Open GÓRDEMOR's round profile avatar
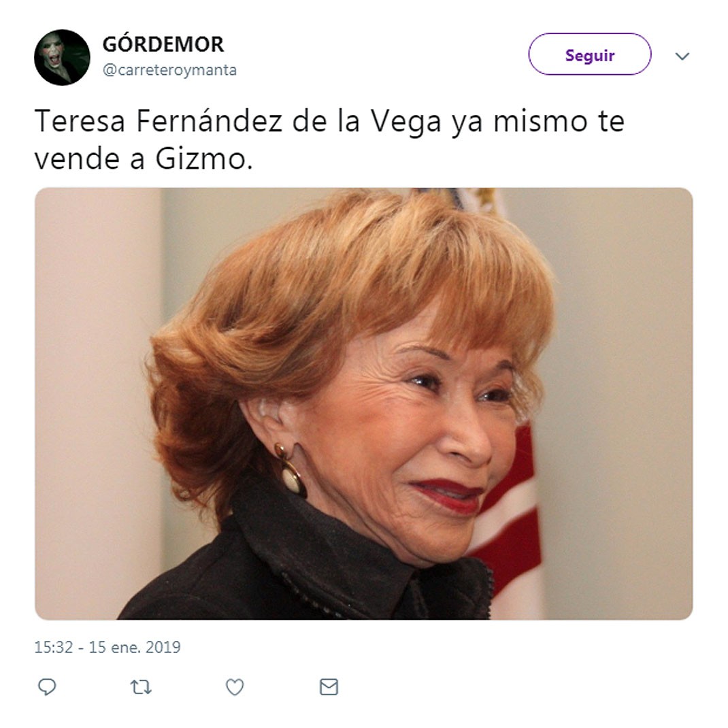Screen dimensions: 728x728 (62, 57)
